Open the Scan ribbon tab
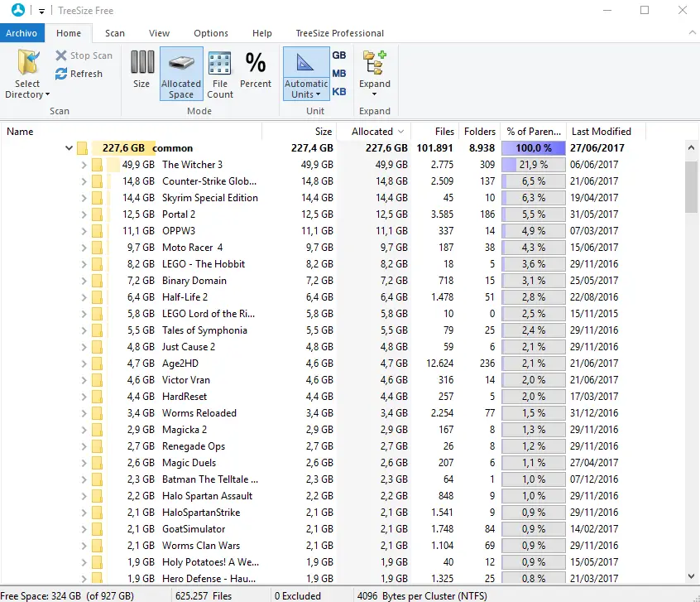The image size is (700, 602). pyautogui.click(x=115, y=33)
